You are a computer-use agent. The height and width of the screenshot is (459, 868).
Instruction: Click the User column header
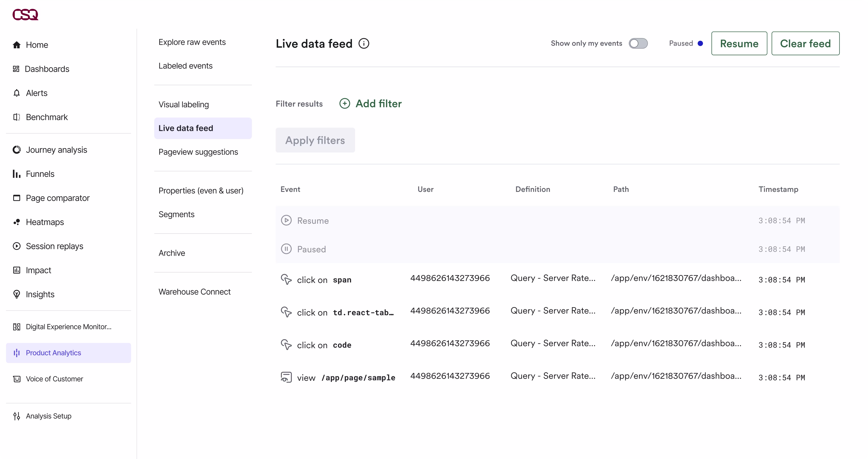(426, 189)
